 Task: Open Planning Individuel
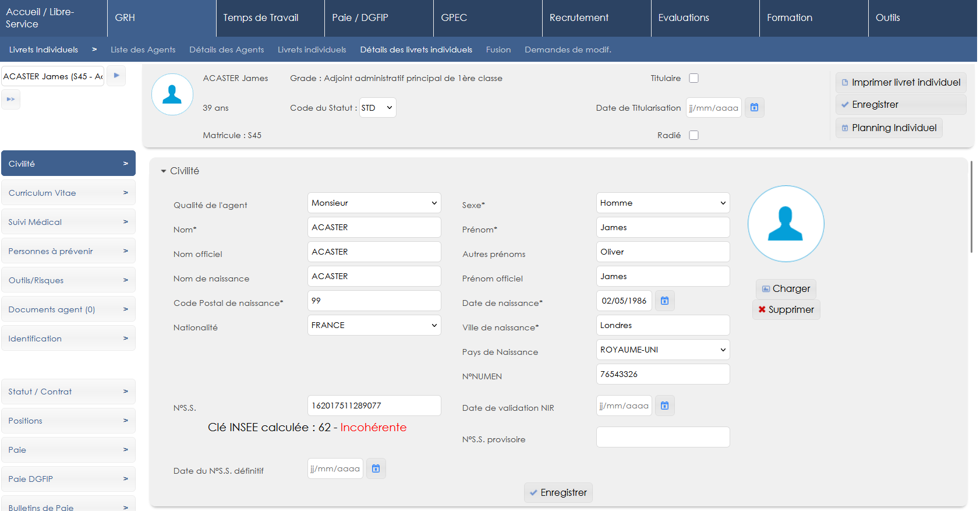coord(889,128)
